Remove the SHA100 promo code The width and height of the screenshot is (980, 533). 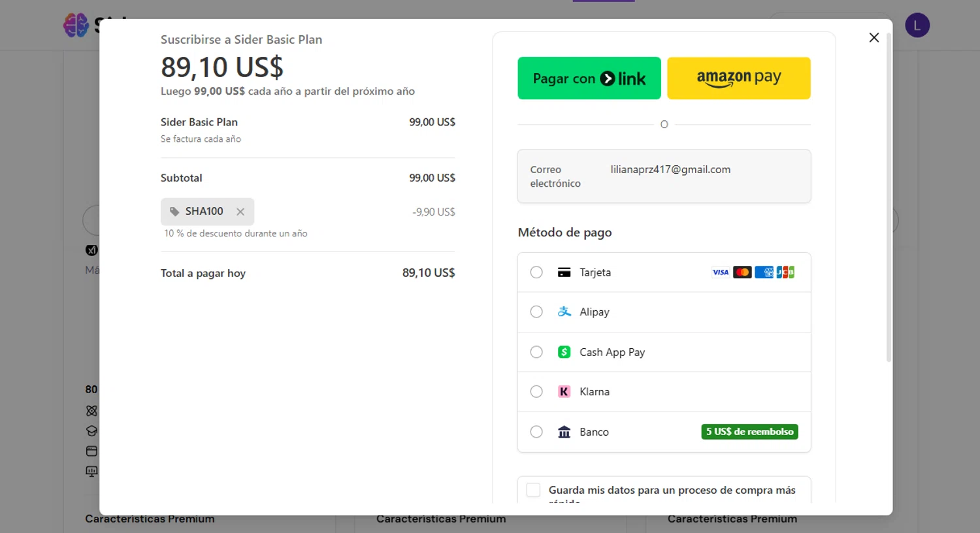240,212
